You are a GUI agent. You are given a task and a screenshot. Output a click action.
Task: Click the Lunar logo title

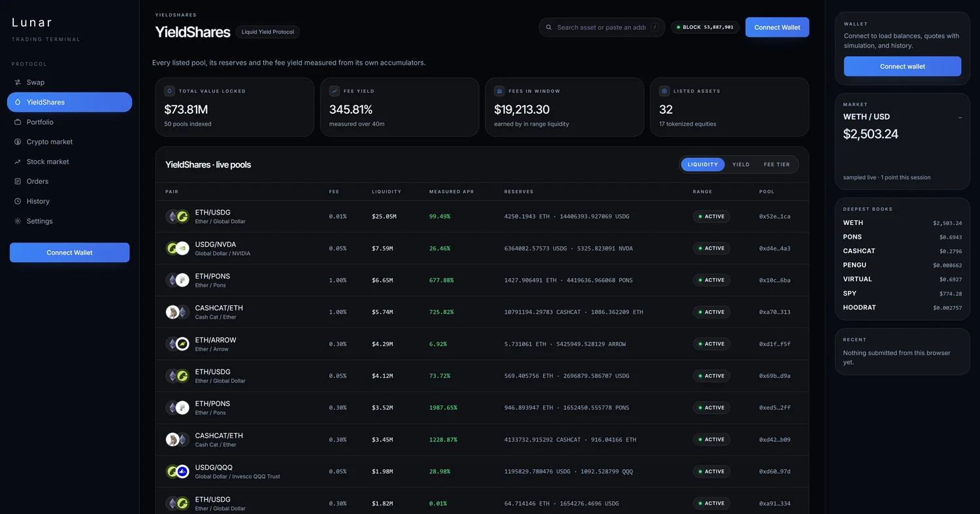tap(32, 22)
